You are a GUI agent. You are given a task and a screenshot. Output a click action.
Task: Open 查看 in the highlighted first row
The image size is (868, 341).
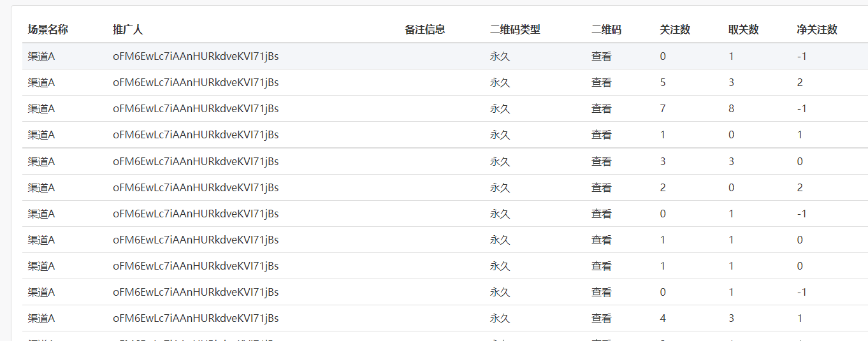[x=602, y=56]
